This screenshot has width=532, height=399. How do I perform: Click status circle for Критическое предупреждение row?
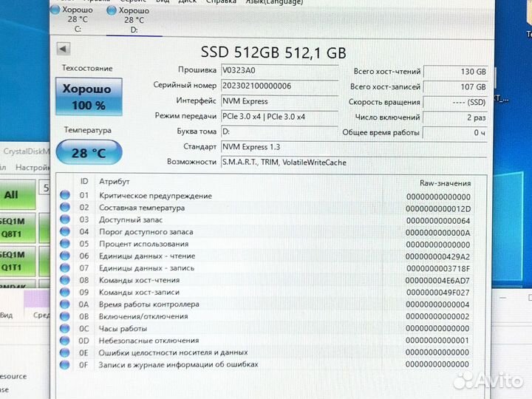(65, 195)
